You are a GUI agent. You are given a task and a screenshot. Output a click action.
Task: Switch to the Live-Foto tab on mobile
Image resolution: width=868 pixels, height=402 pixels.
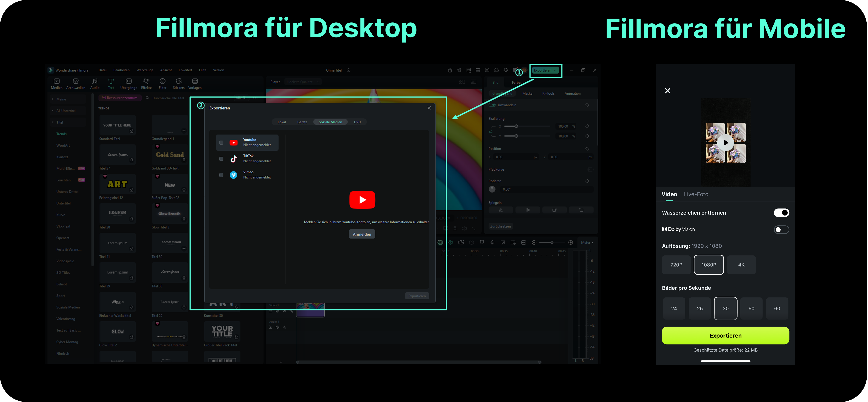[x=696, y=194]
